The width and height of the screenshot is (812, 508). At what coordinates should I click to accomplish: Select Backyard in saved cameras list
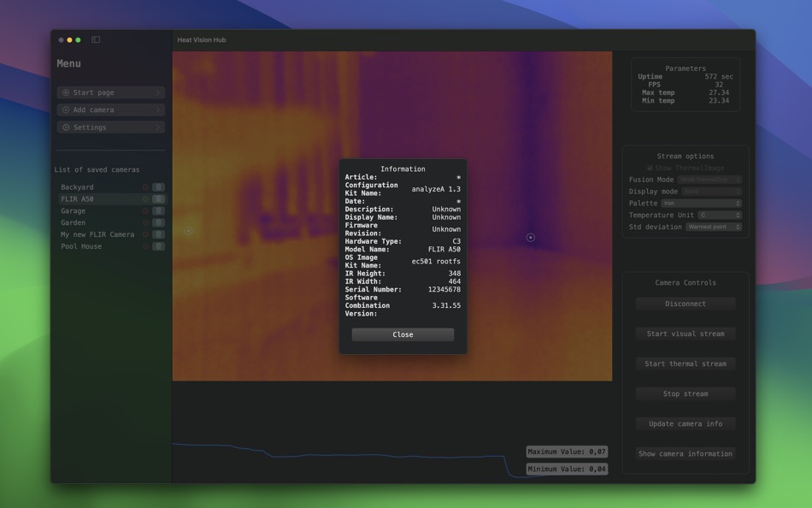(77, 187)
